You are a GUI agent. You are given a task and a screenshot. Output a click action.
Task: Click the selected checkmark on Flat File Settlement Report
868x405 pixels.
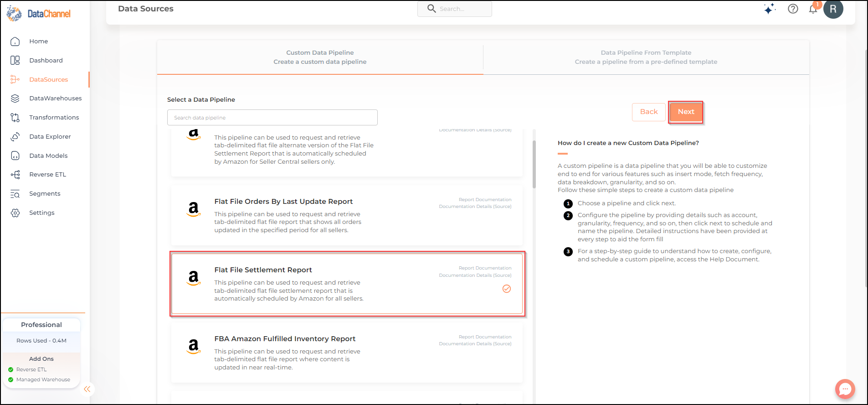(x=507, y=289)
